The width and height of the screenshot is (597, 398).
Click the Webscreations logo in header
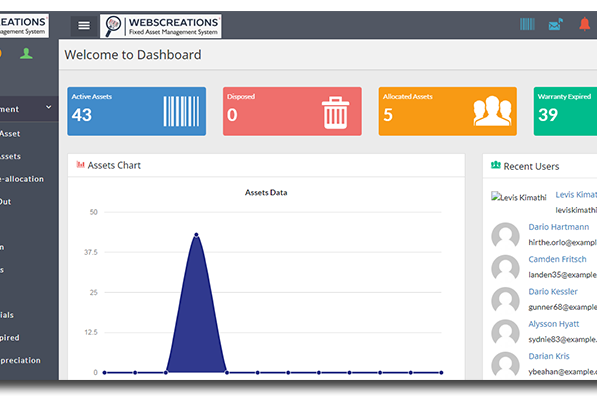click(x=161, y=26)
